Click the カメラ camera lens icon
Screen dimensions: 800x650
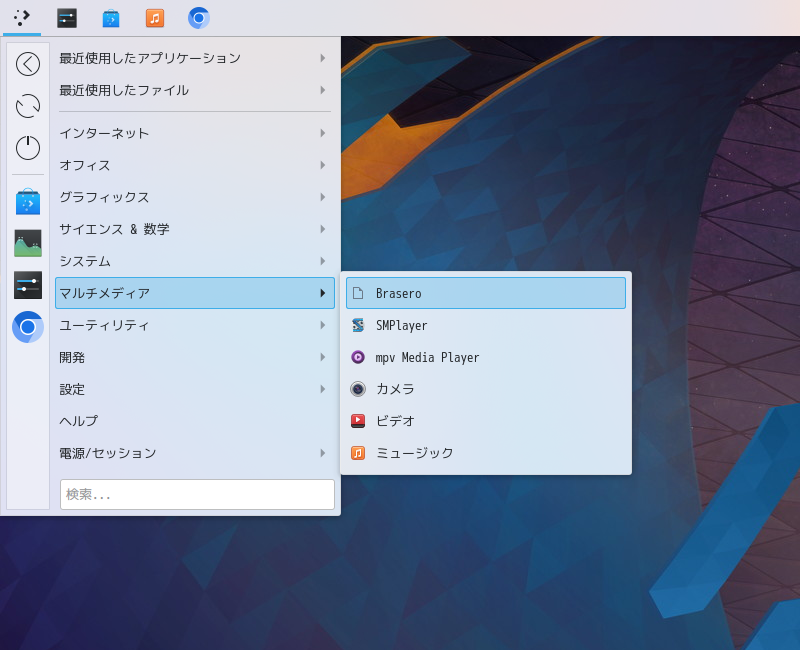pos(358,389)
